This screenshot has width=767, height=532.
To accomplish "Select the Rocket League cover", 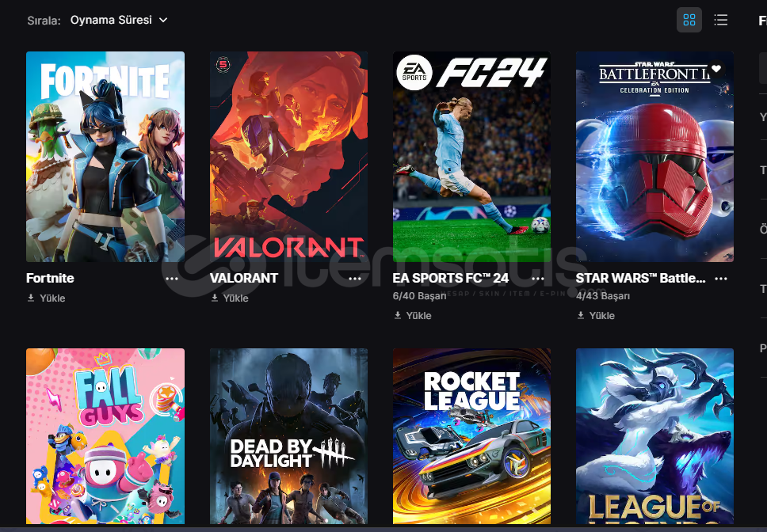I will (471, 436).
